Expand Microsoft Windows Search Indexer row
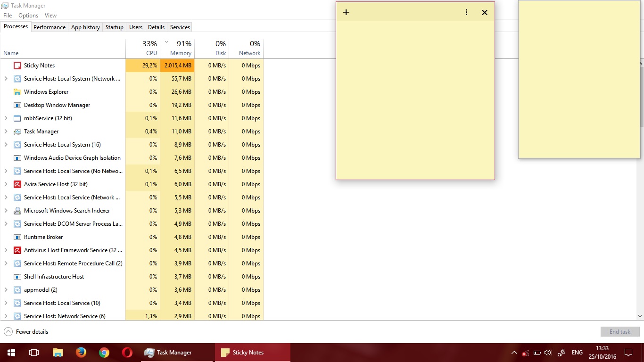This screenshot has width=644, height=362. pos(6,211)
